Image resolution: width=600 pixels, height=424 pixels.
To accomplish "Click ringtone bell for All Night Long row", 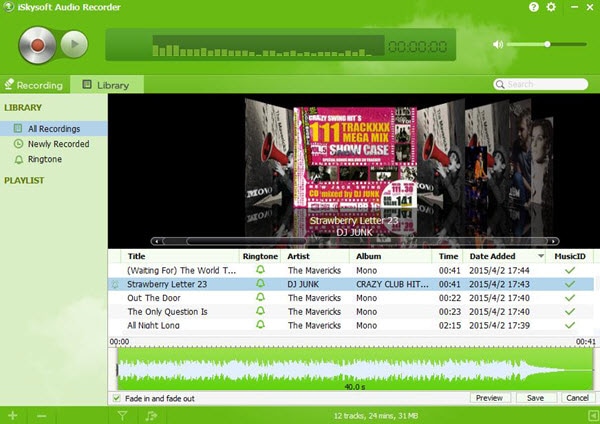I will (260, 325).
